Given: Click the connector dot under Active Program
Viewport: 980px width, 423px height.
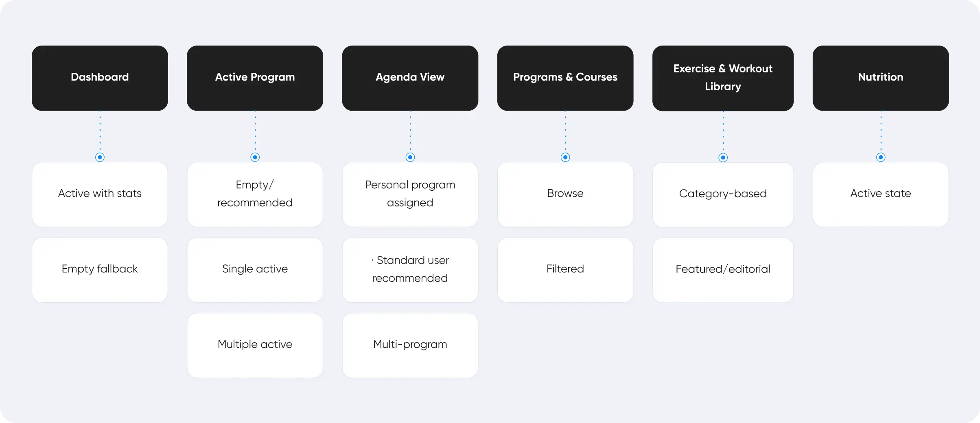Looking at the screenshot, I should pos(255,157).
